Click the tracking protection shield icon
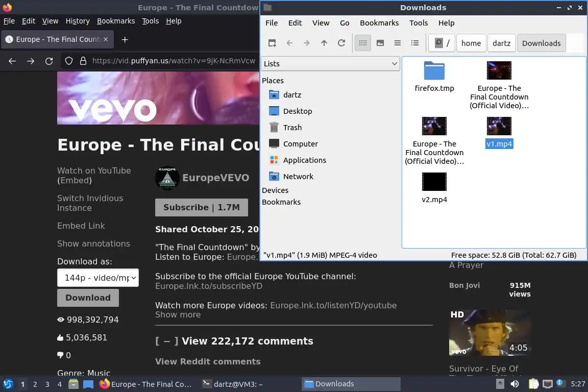Image resolution: width=588 pixels, height=392 pixels. pyautogui.click(x=68, y=61)
